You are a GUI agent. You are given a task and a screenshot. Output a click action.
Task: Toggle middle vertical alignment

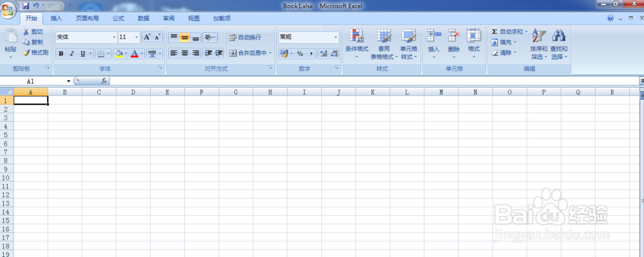[185, 37]
